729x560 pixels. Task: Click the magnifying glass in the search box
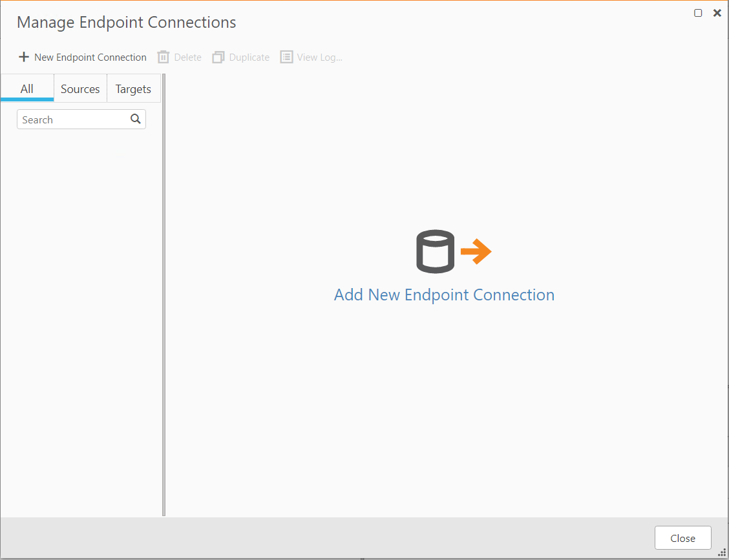pyautogui.click(x=135, y=119)
